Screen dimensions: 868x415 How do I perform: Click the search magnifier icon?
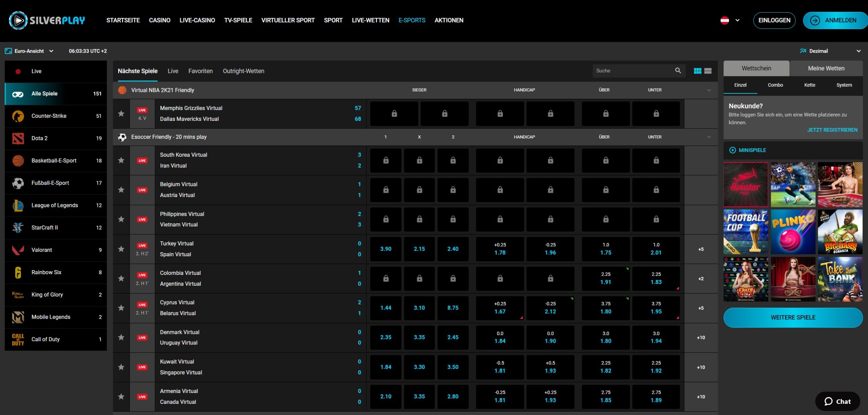[678, 71]
